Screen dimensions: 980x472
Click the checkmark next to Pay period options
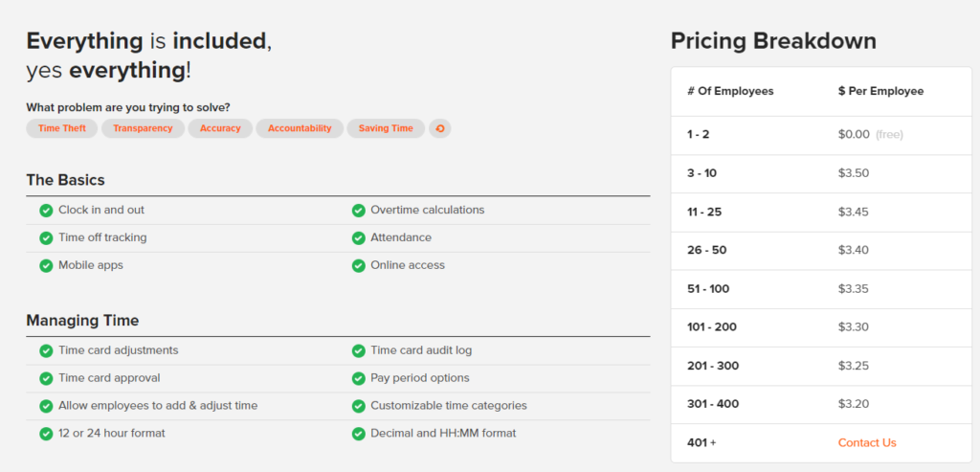[x=358, y=378]
